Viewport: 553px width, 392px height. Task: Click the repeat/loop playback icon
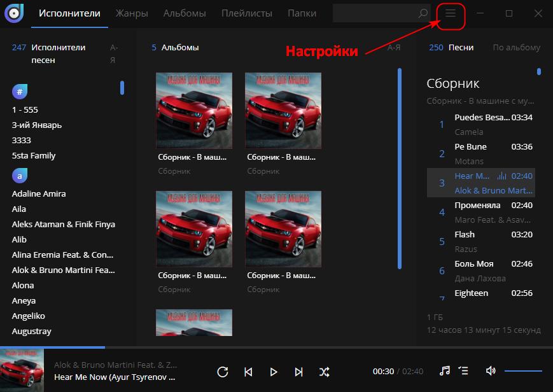point(223,372)
